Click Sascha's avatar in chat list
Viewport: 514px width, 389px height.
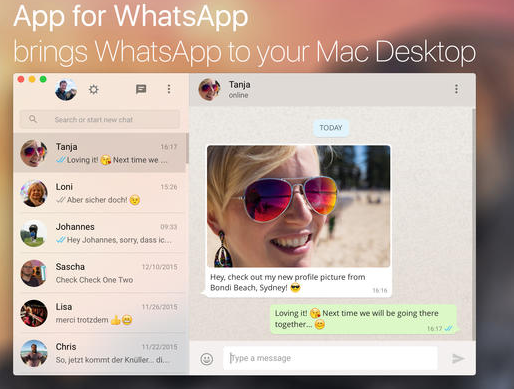[x=34, y=273]
